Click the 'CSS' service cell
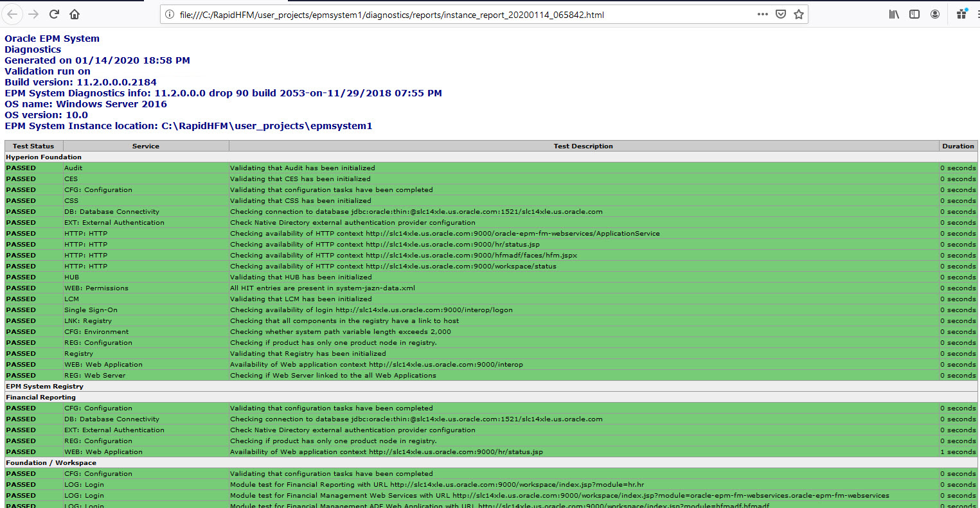Image resolution: width=980 pixels, height=508 pixels. (146, 200)
